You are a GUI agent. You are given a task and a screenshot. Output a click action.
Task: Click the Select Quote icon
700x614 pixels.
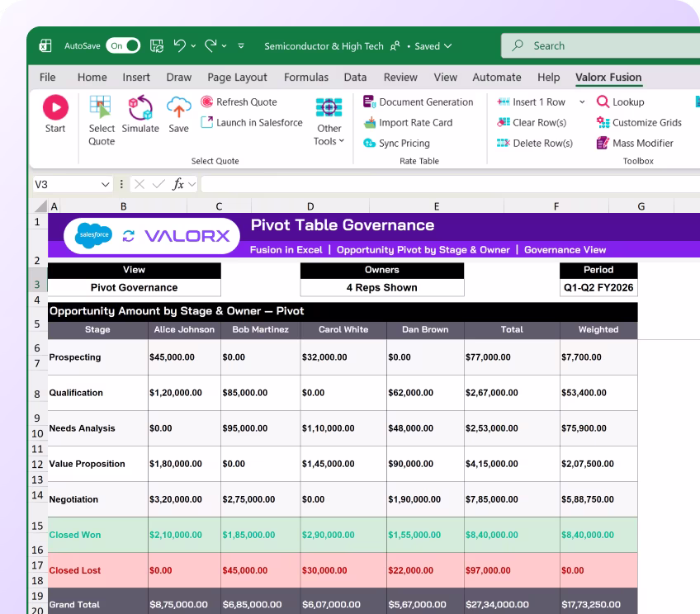(101, 107)
